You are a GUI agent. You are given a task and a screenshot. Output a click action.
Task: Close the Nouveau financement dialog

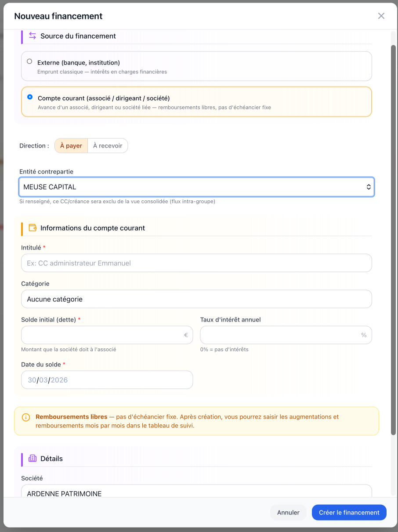381,16
